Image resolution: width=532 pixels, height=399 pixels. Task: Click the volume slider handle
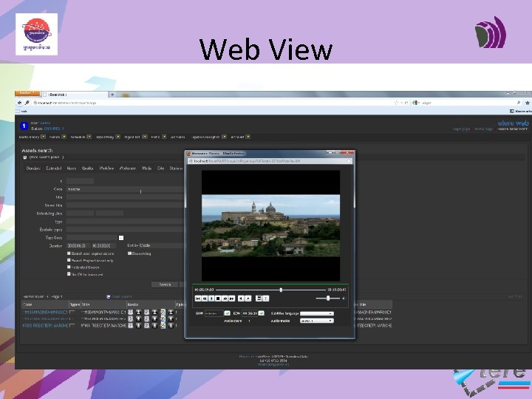328,299
